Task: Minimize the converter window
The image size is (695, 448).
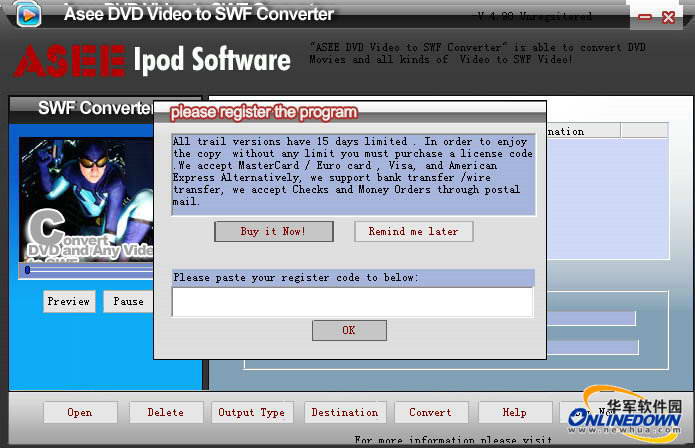Action: [x=645, y=17]
